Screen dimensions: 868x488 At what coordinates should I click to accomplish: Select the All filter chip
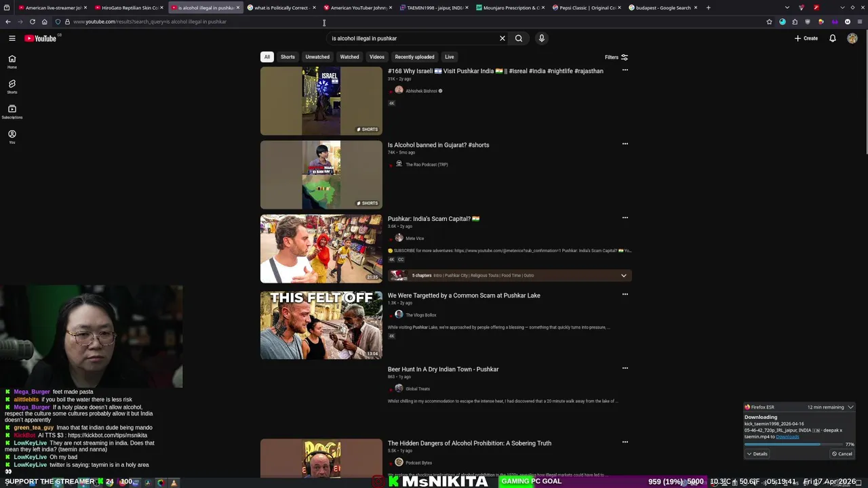[267, 57]
